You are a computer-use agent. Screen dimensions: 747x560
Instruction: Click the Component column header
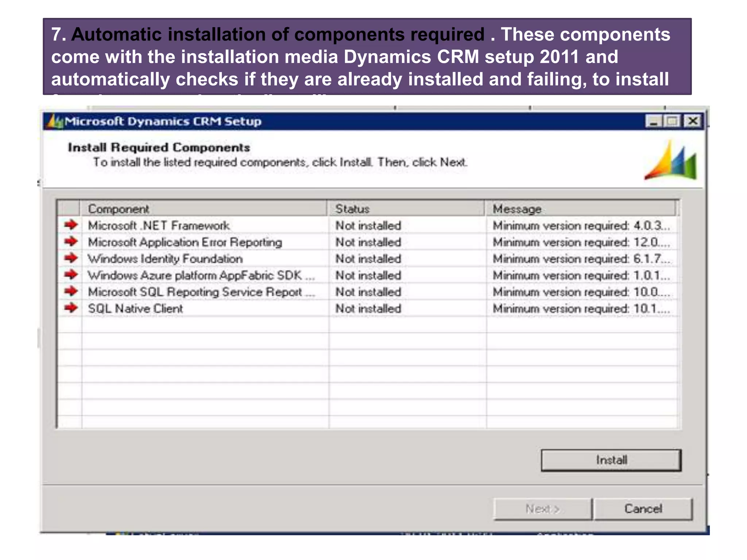(204, 209)
